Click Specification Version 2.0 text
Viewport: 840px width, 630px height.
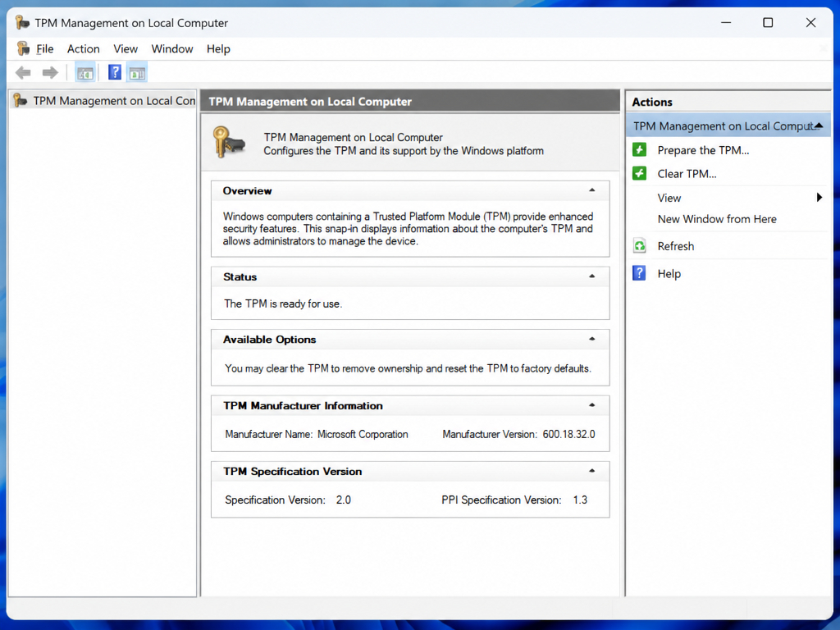(x=288, y=500)
